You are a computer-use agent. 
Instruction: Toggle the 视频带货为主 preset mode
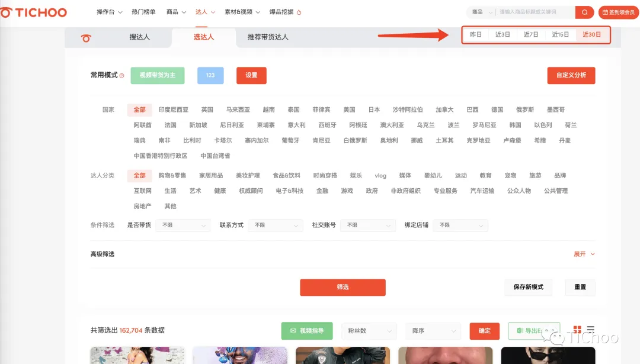[x=158, y=75]
